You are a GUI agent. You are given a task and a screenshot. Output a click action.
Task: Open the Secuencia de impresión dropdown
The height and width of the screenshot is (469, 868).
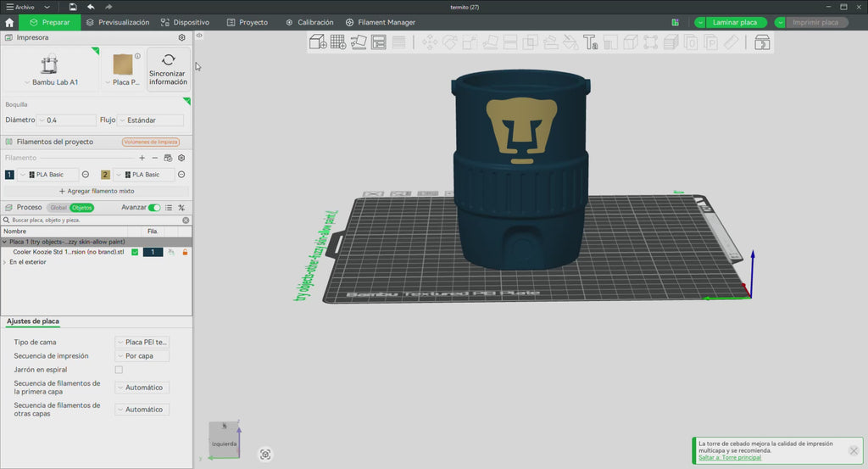tap(142, 356)
